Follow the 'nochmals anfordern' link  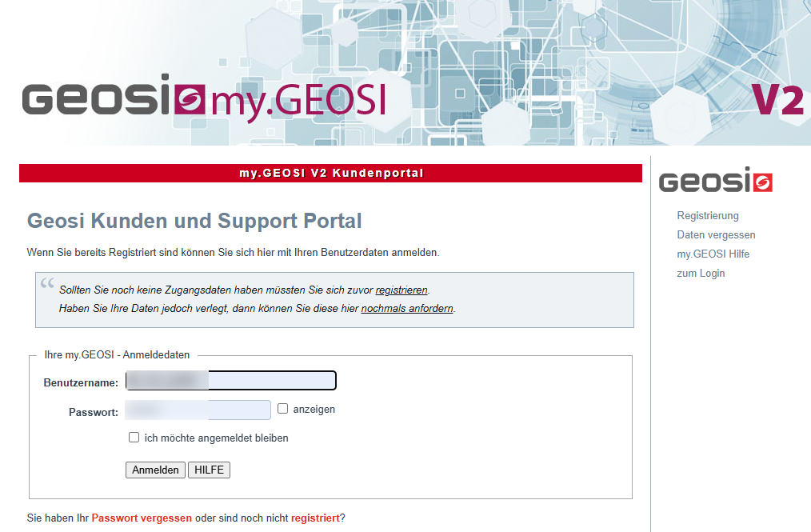[x=407, y=309]
